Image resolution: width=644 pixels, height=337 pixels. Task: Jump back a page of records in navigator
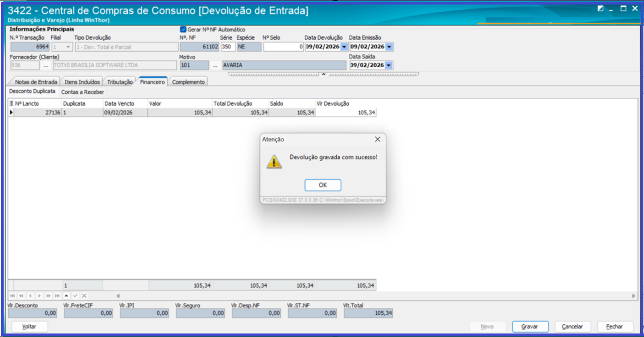point(21,295)
